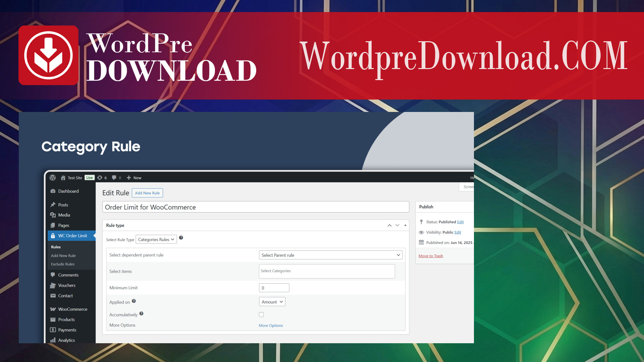Viewport: 644px width, 362px height.
Task: Move Rule type panel down arrow
Action: (397, 225)
